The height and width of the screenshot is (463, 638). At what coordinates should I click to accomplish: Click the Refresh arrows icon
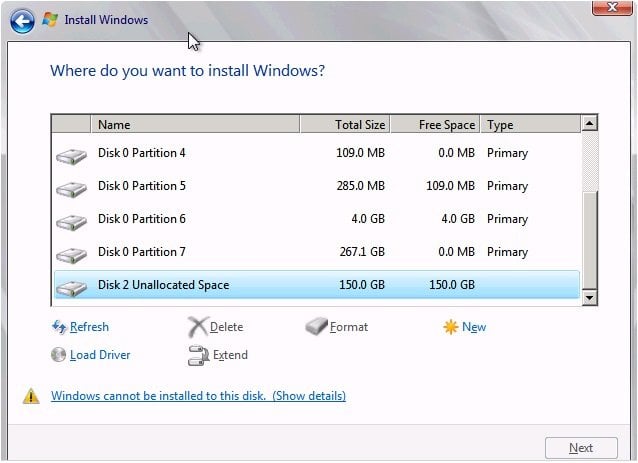[x=59, y=327]
